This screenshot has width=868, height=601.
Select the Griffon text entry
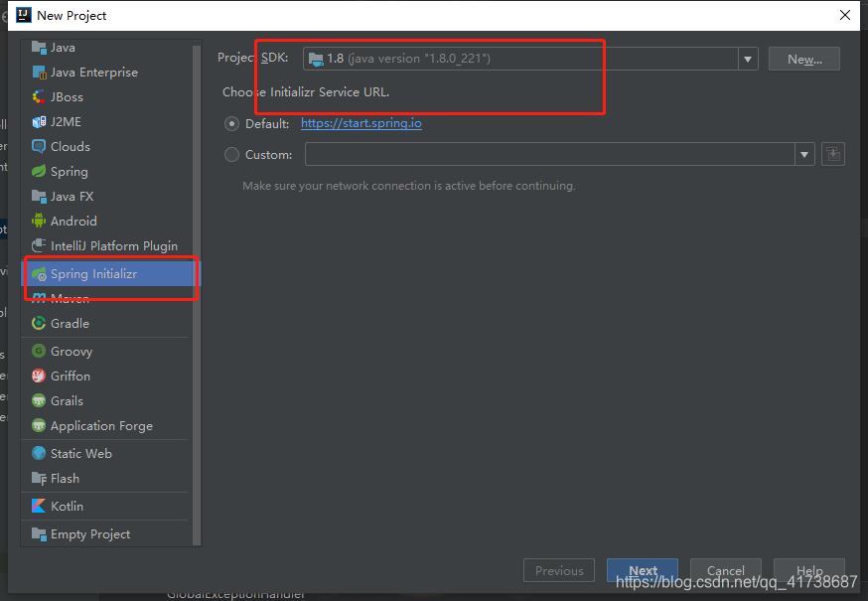(71, 376)
